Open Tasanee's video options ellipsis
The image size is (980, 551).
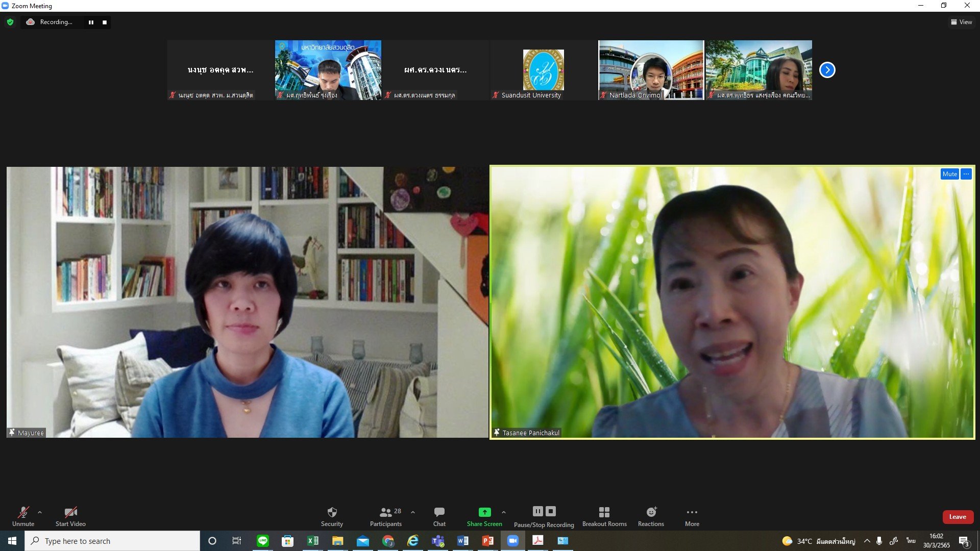pyautogui.click(x=966, y=174)
